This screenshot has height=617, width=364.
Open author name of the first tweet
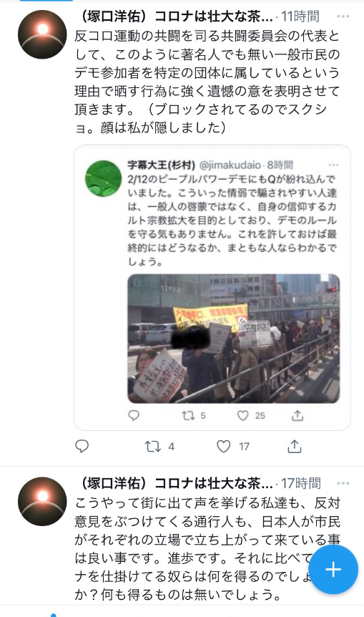coord(175,16)
